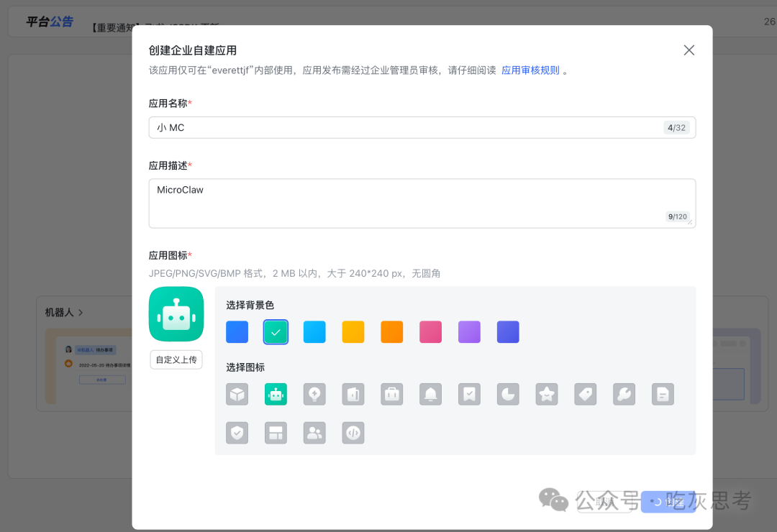This screenshot has height=532, width=777.
Task: Choose the pink background swatch
Action: pos(431,332)
